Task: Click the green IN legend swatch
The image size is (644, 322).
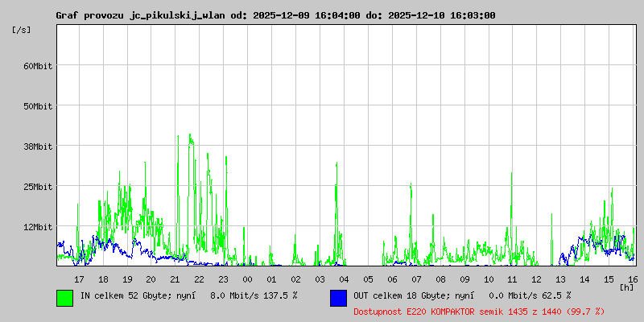Action: click(x=64, y=297)
